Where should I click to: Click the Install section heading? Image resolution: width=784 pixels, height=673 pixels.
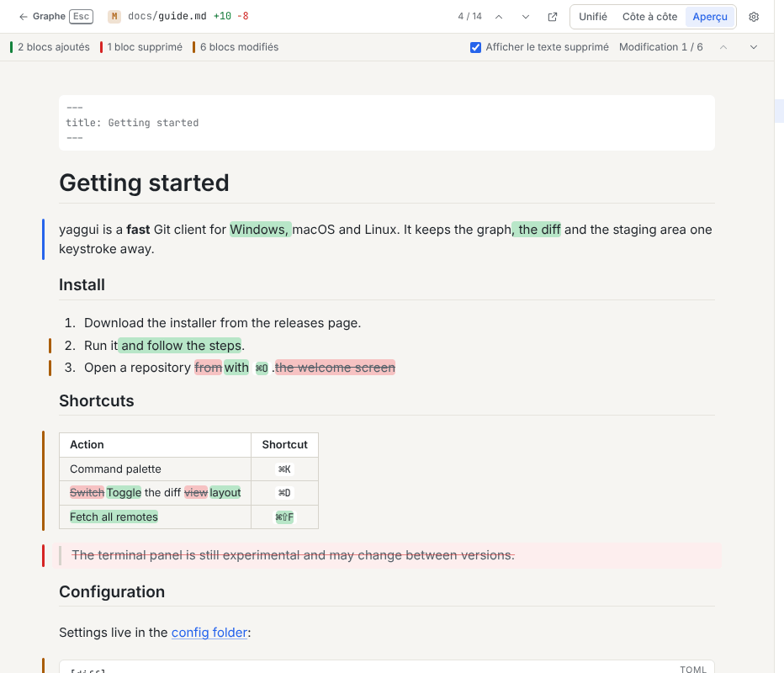[x=82, y=285]
